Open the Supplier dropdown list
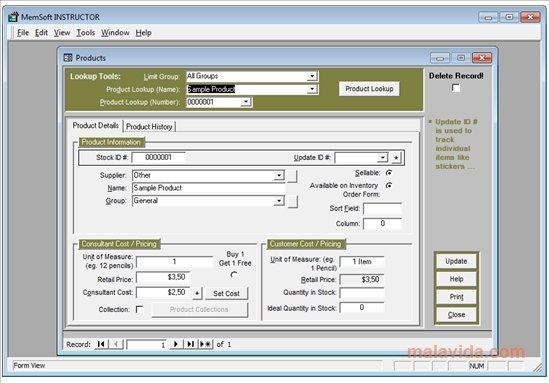Viewport: 549px width, 383px height. coord(279,175)
